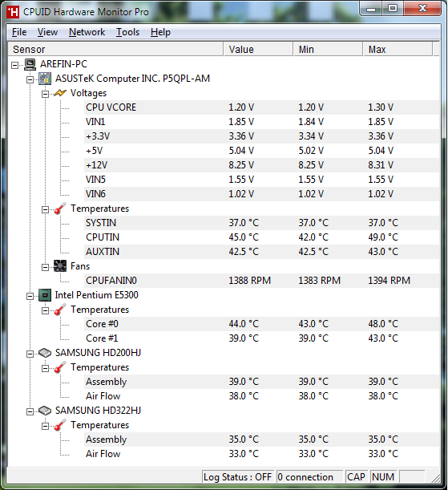Collapse the Voltages section
The height and width of the screenshot is (490, 448).
[45, 94]
